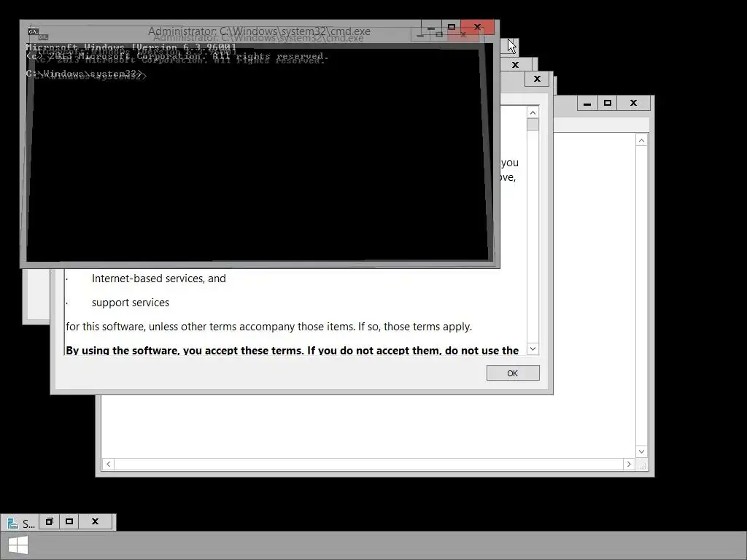Close the rearmost white text window
This screenshot has width=747, height=560.
coord(633,103)
